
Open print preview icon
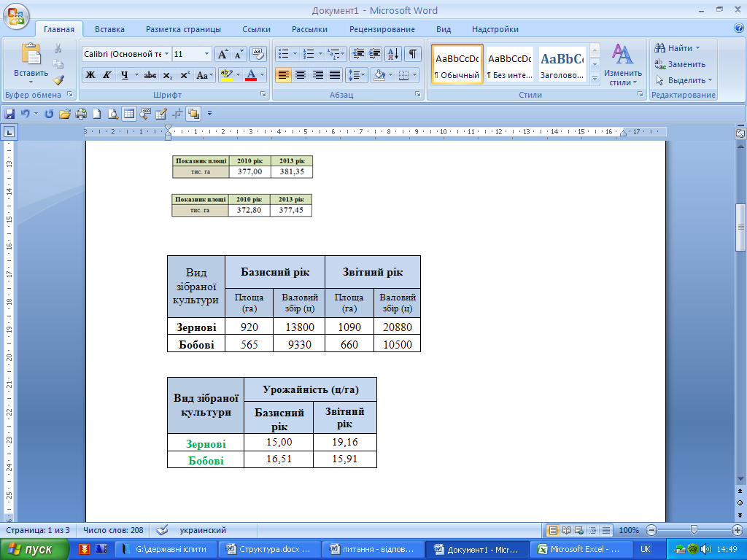113,114
